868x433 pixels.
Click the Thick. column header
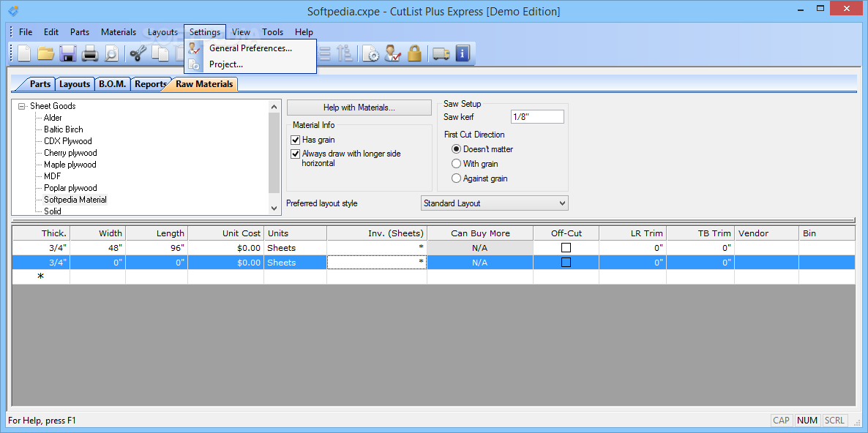(41, 233)
